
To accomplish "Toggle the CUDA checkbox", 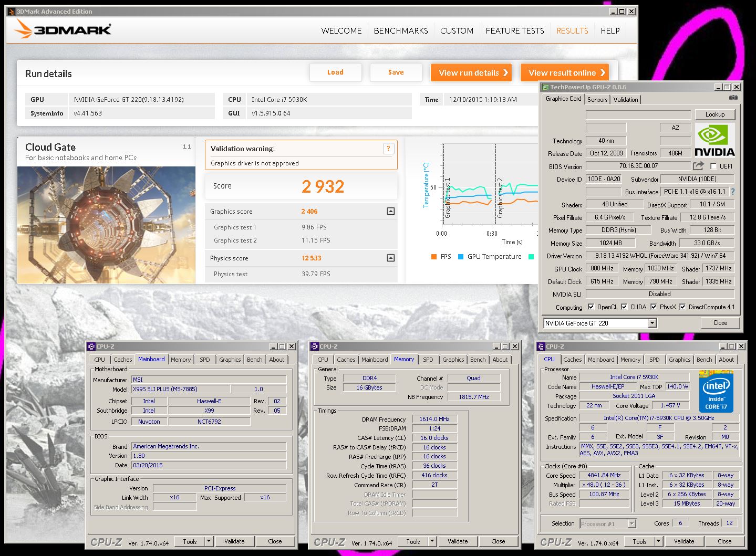I will tap(624, 307).
